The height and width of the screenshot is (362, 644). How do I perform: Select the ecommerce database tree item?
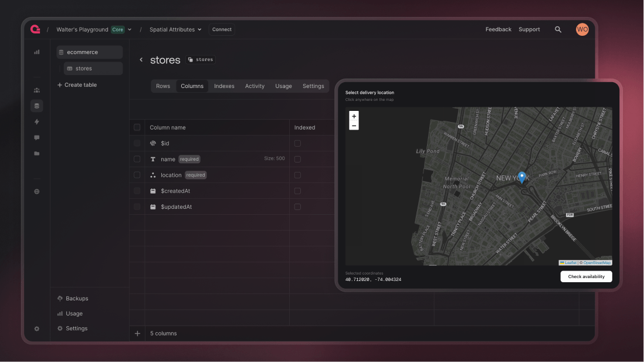coord(89,52)
